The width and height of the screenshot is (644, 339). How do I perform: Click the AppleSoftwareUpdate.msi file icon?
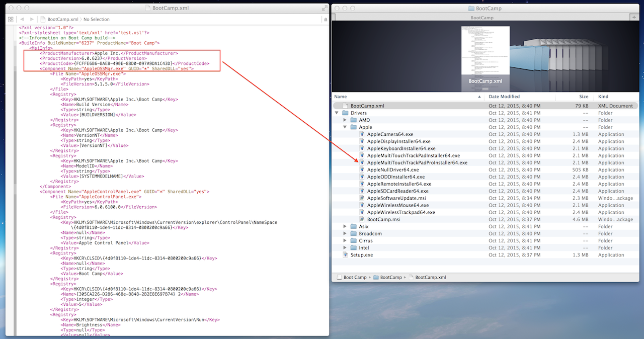[362, 198]
